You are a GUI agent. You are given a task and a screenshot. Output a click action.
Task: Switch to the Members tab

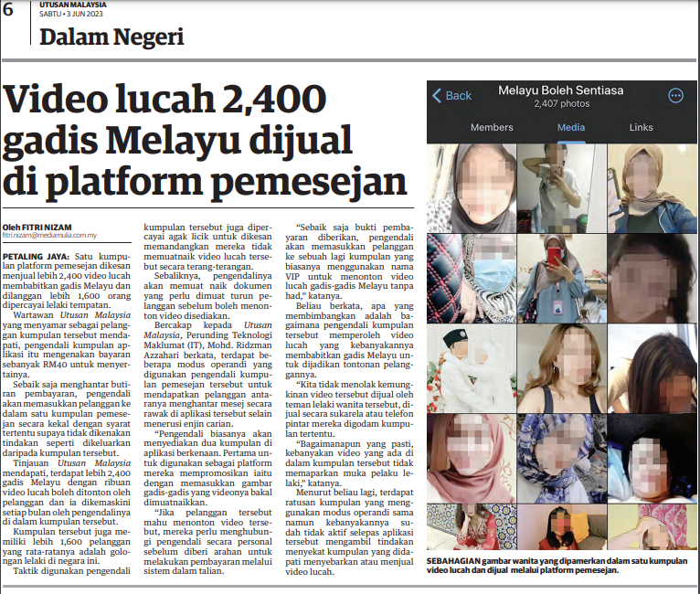(492, 128)
